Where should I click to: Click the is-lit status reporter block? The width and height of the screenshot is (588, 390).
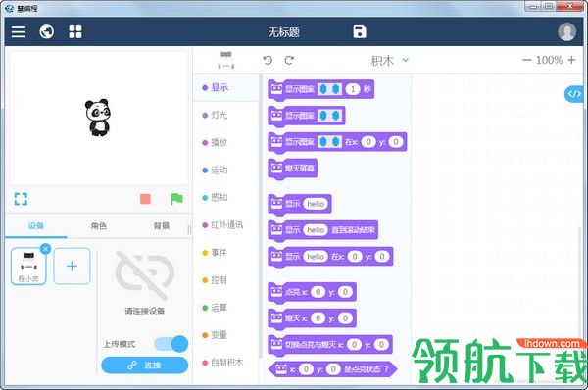pos(332,369)
